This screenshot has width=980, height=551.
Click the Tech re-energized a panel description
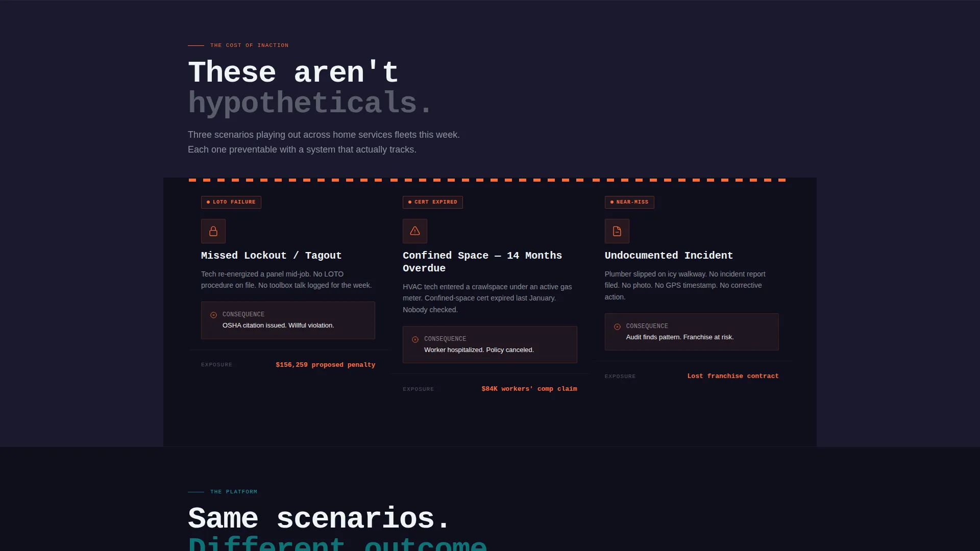tap(286, 280)
